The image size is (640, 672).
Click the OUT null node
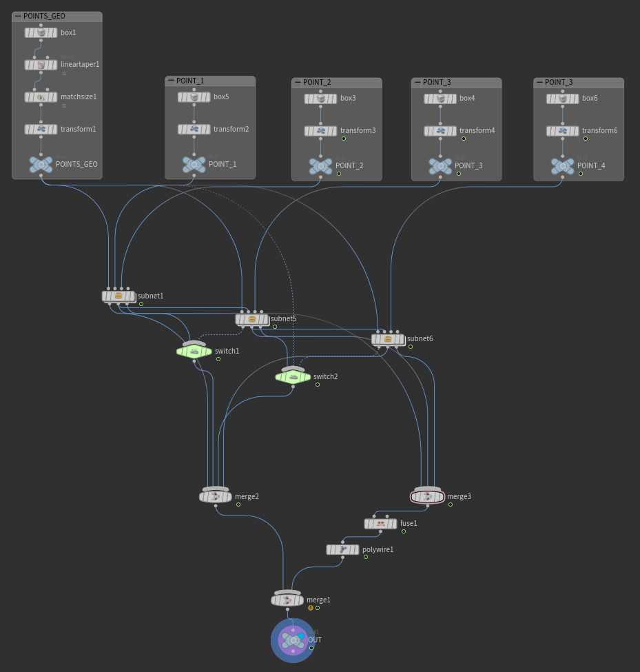293,640
